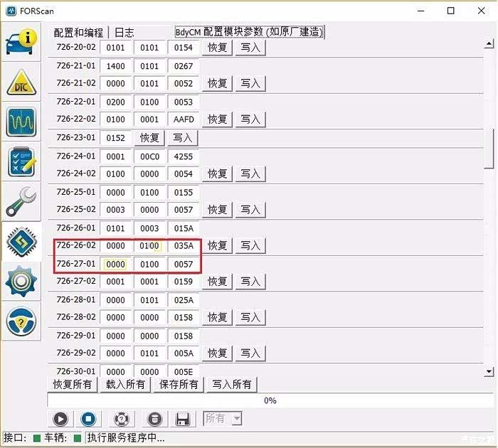Screen dimensions: 498x448
Task: Click 恢复 for row 726-29-02
Action: (217, 353)
